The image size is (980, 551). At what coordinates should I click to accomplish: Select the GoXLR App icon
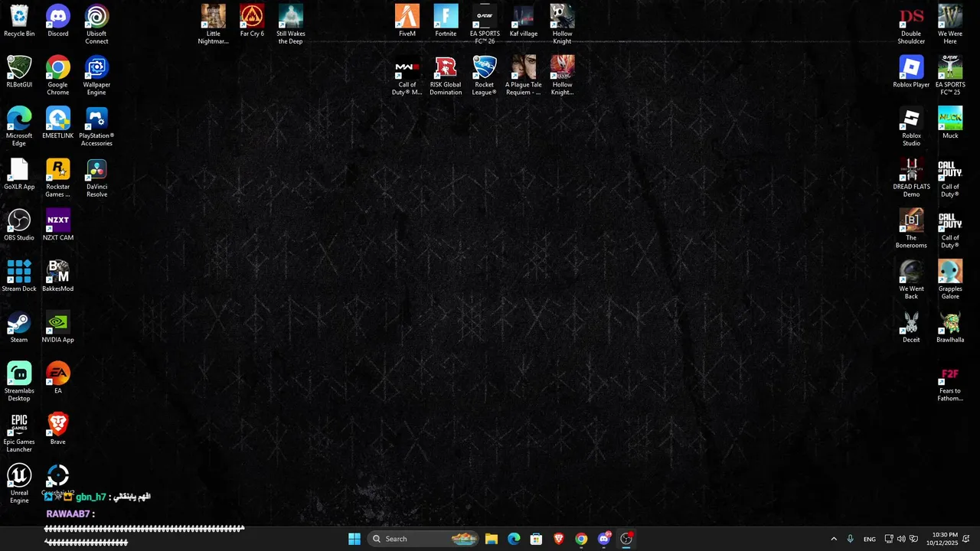pyautogui.click(x=19, y=174)
